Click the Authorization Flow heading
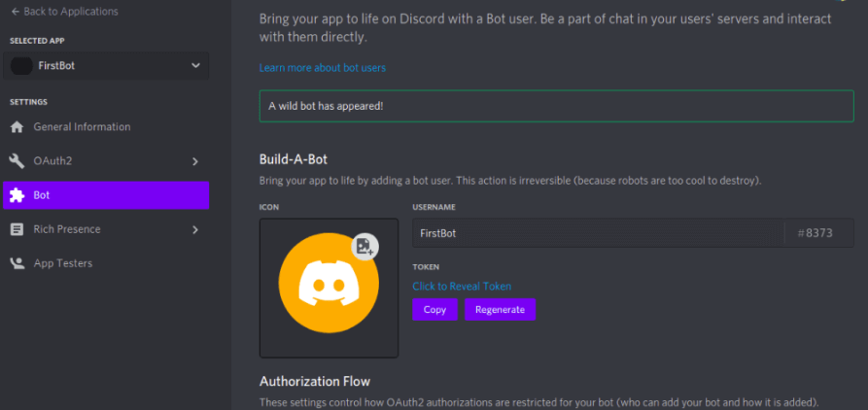 coord(314,381)
